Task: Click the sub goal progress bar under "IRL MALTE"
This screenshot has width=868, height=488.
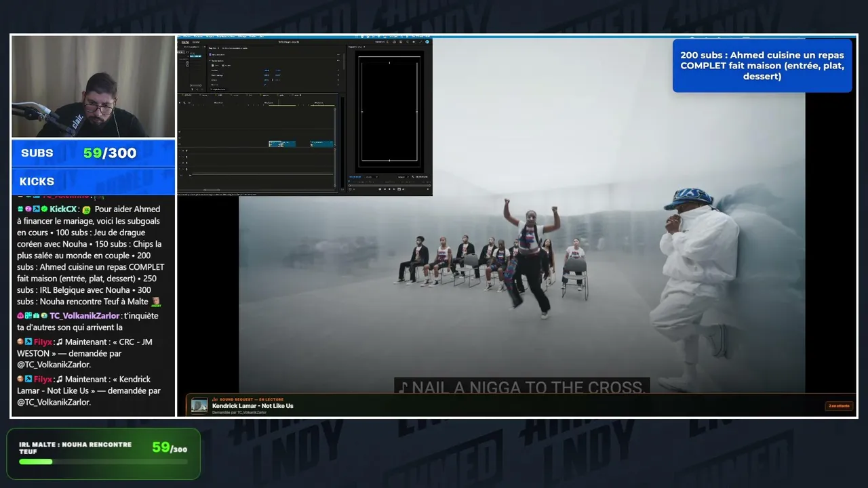Action: coord(103,462)
